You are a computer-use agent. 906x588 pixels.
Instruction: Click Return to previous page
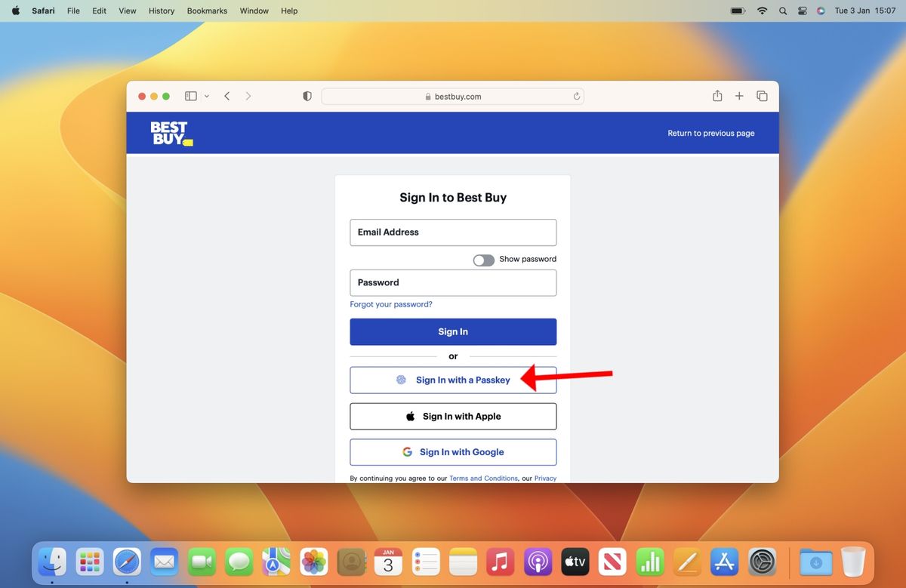pyautogui.click(x=710, y=133)
